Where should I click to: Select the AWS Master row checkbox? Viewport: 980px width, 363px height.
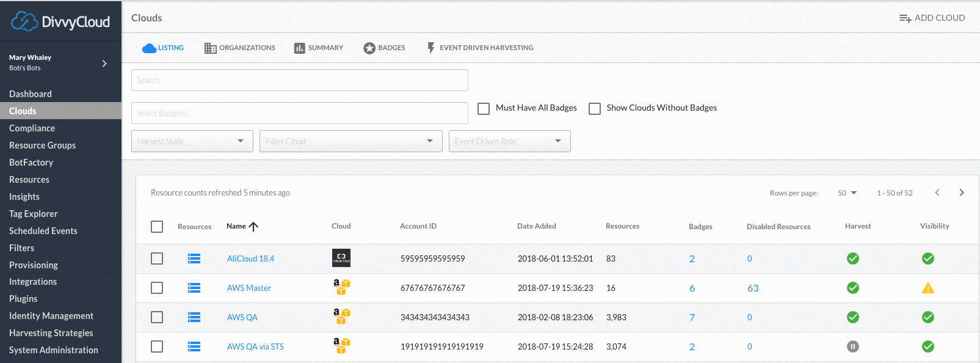157,288
